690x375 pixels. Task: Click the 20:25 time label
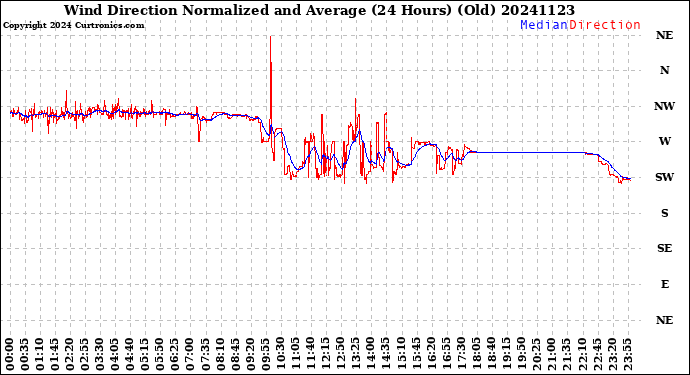coord(536,354)
